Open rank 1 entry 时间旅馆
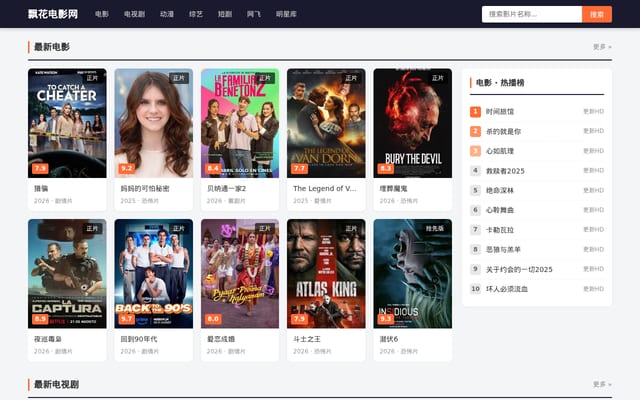The image size is (640, 400). click(537, 111)
